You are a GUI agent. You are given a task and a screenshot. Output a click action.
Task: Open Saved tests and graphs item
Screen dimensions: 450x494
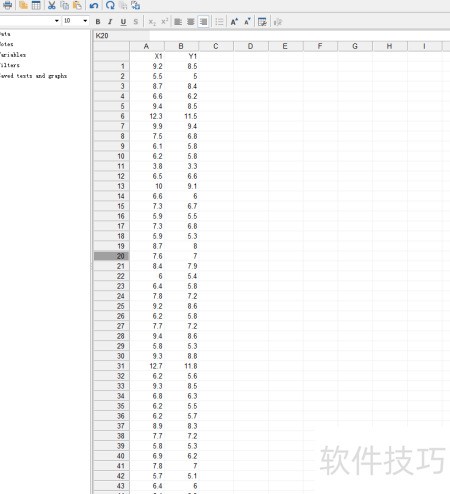33,76
